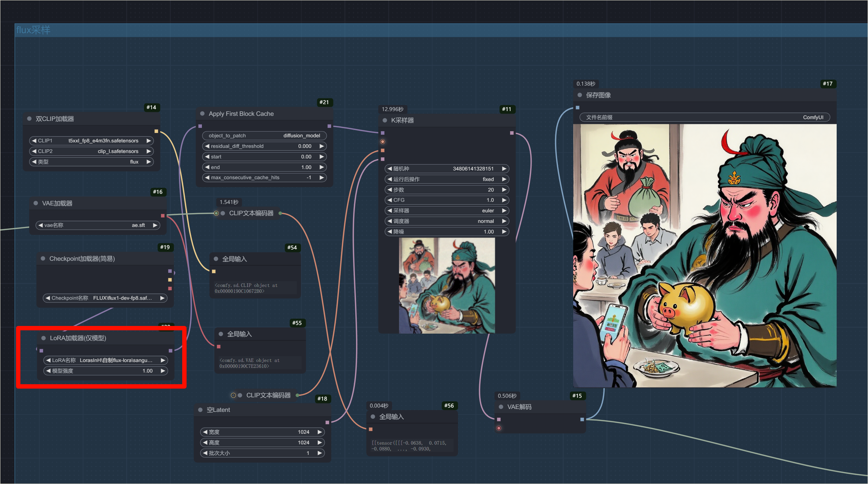
Task: Open the 调度器 normal dropdown
Action: (x=447, y=221)
